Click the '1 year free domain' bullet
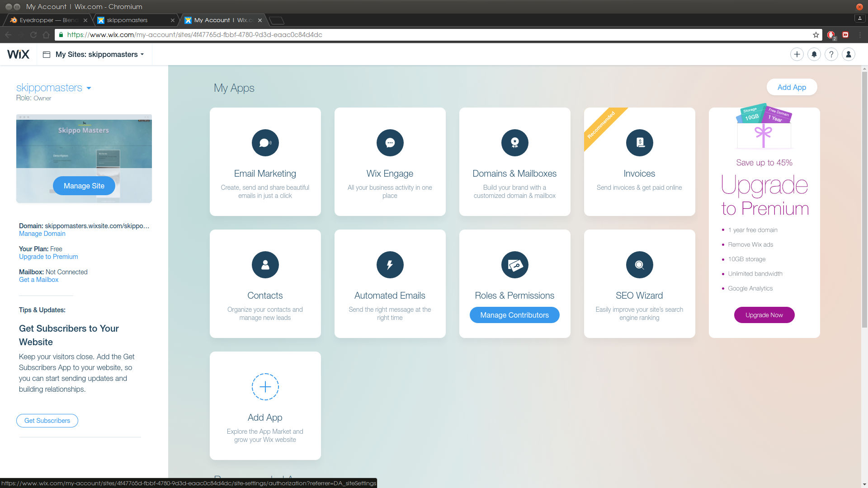Image resolution: width=868 pixels, height=488 pixels. click(753, 230)
